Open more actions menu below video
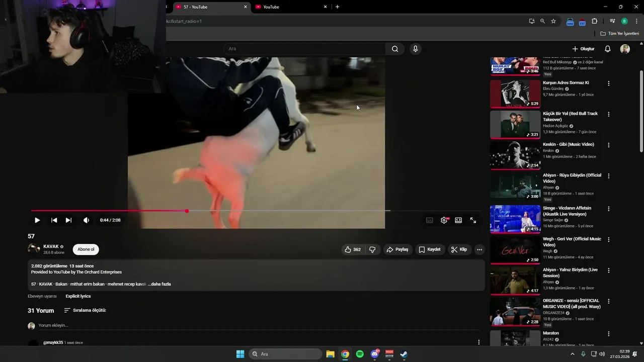Image resolution: width=644 pixels, height=362 pixels. 479,249
